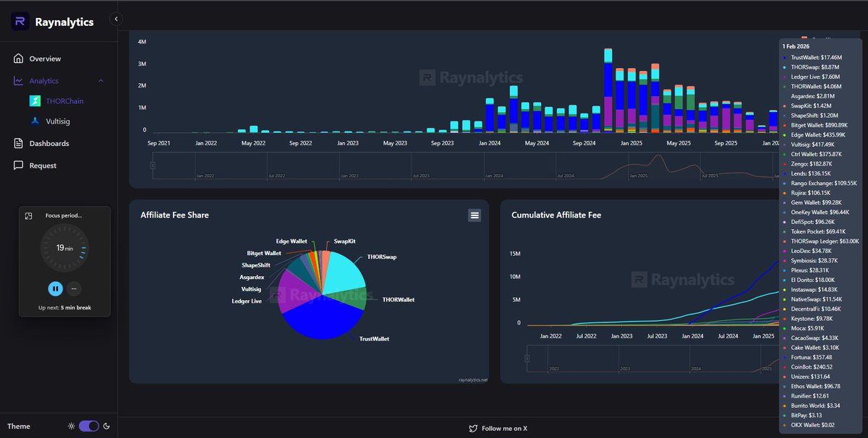
Task: Click the chat bubble icon beside Request
Action: click(18, 166)
